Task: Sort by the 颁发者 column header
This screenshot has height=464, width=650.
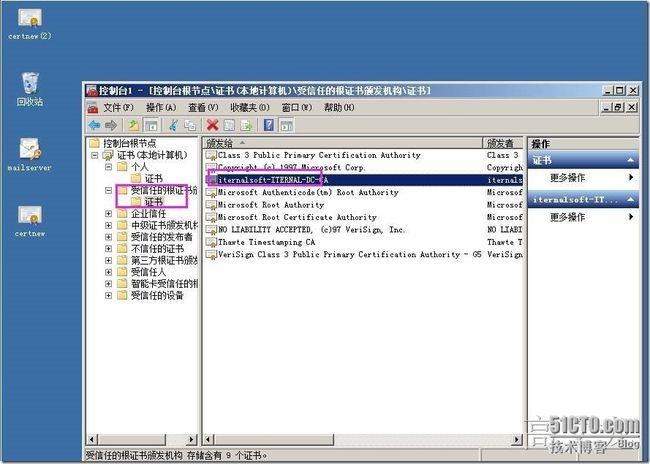Action: [503, 143]
